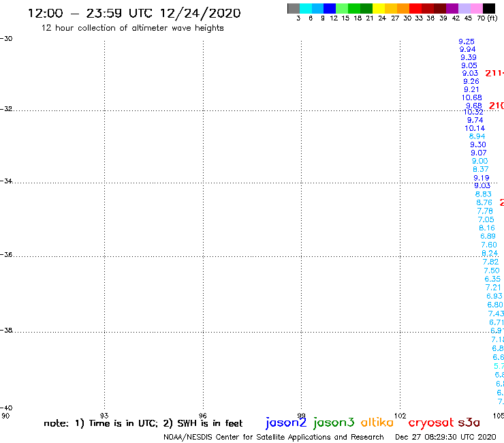Click the 93 longitude axis label
This screenshot has width=504, height=443.
click(104, 416)
